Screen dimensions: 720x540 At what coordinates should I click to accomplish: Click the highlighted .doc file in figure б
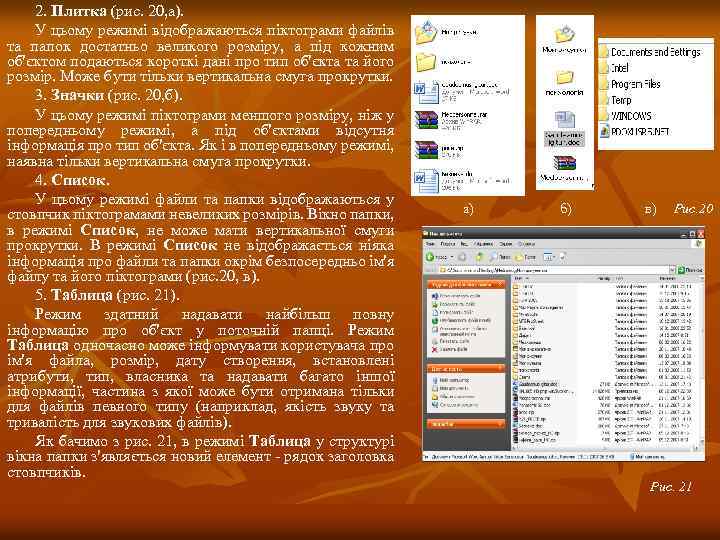click(x=564, y=129)
